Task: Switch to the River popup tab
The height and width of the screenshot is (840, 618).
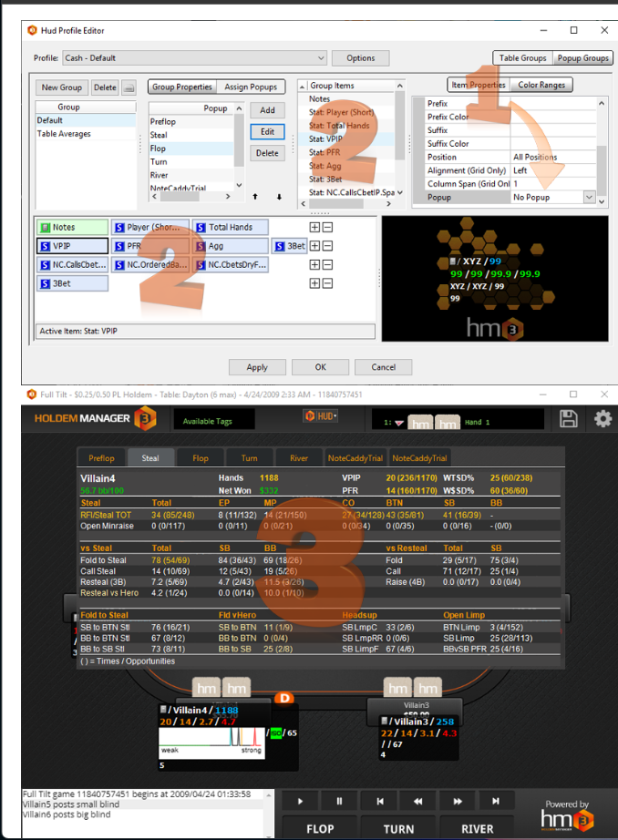Action: 299,458
